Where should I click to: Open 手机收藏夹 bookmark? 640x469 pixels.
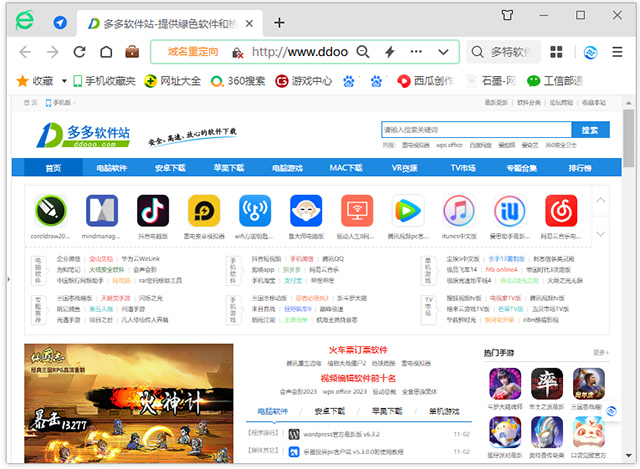[x=104, y=81]
